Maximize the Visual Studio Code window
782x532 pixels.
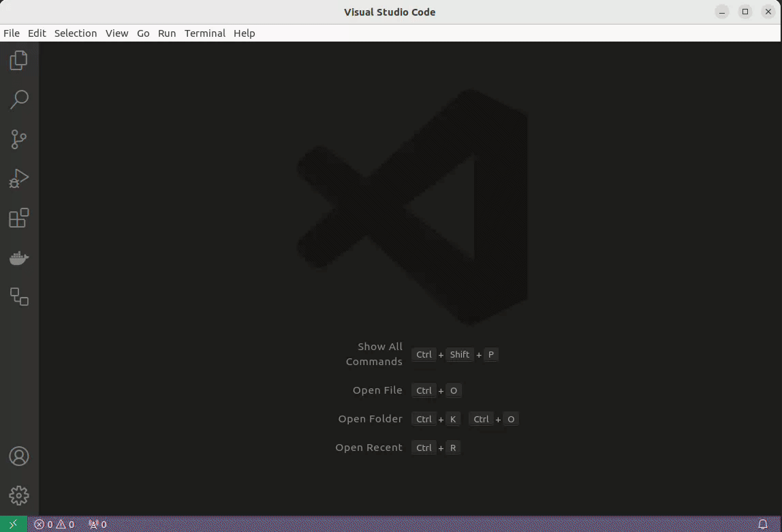point(745,12)
